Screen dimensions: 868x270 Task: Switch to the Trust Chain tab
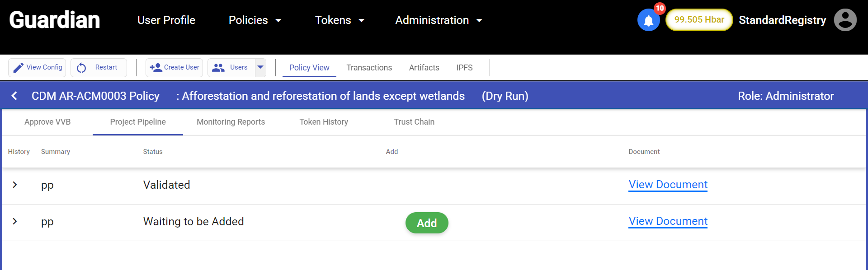414,122
